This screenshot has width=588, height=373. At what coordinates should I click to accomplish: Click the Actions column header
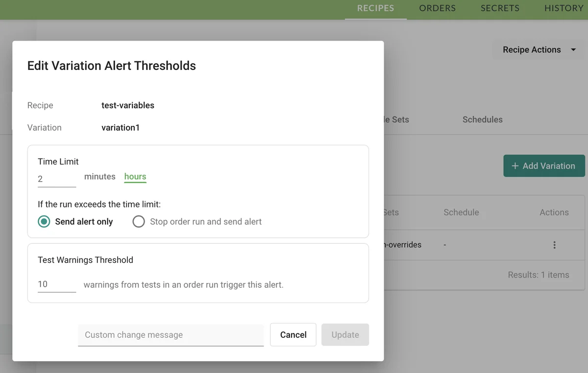pos(554,212)
